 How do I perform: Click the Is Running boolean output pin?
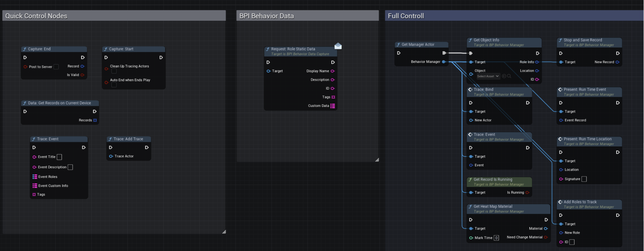[x=527, y=193]
